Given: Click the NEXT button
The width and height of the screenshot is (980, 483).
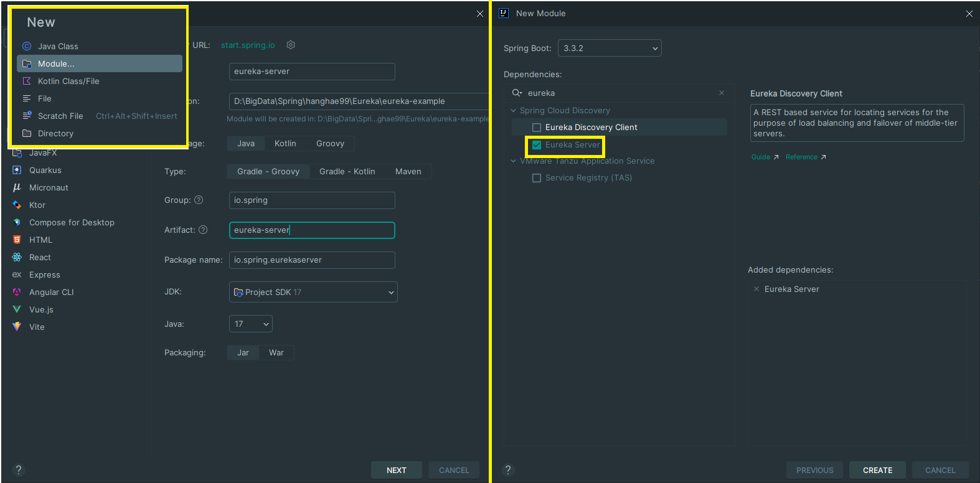Looking at the screenshot, I should tap(397, 470).
